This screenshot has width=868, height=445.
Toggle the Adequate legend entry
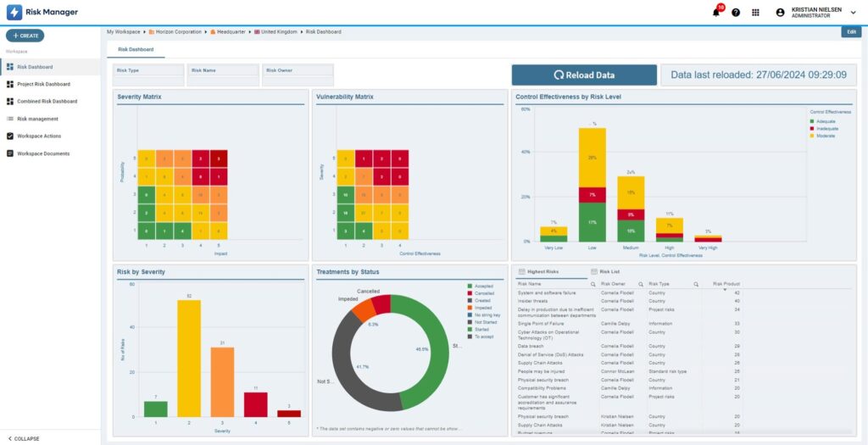coord(824,121)
